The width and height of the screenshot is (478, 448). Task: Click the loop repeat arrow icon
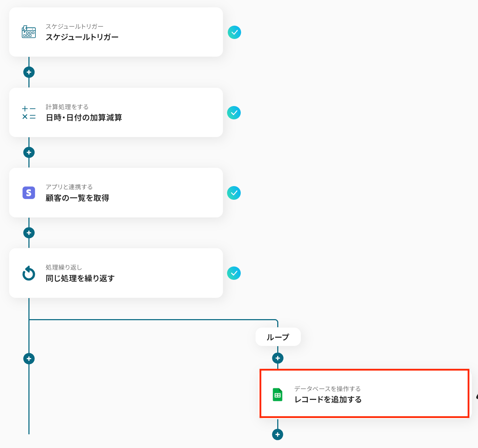[x=29, y=273]
